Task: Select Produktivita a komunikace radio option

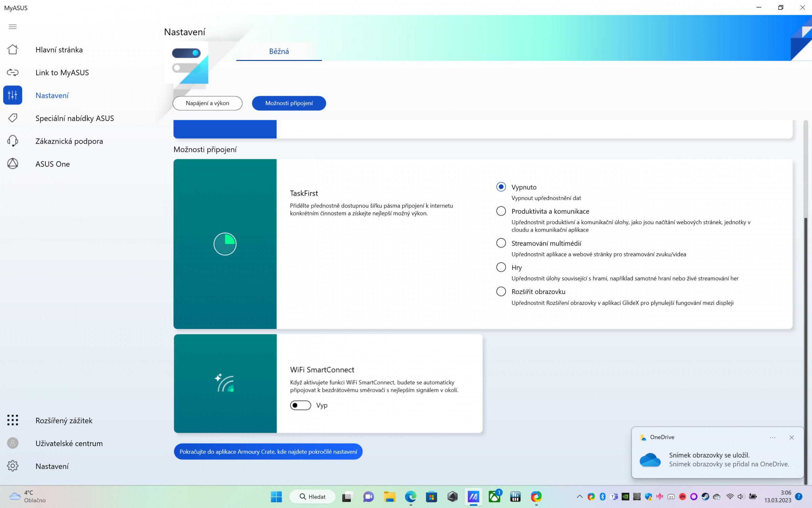Action: click(x=501, y=211)
